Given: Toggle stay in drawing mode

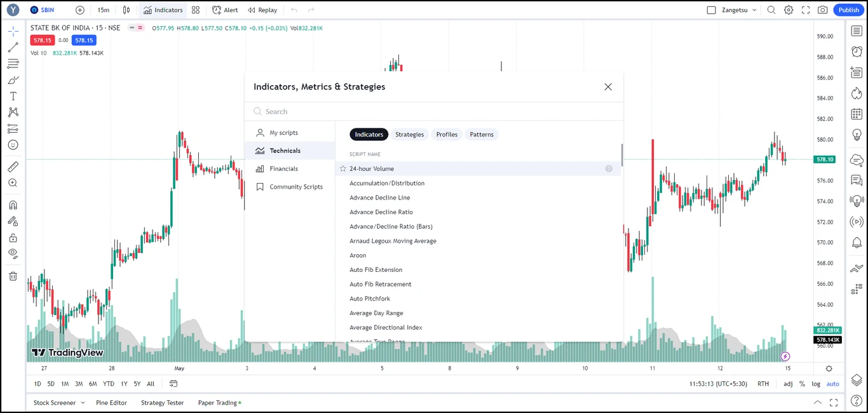Looking at the screenshot, I should (x=13, y=221).
